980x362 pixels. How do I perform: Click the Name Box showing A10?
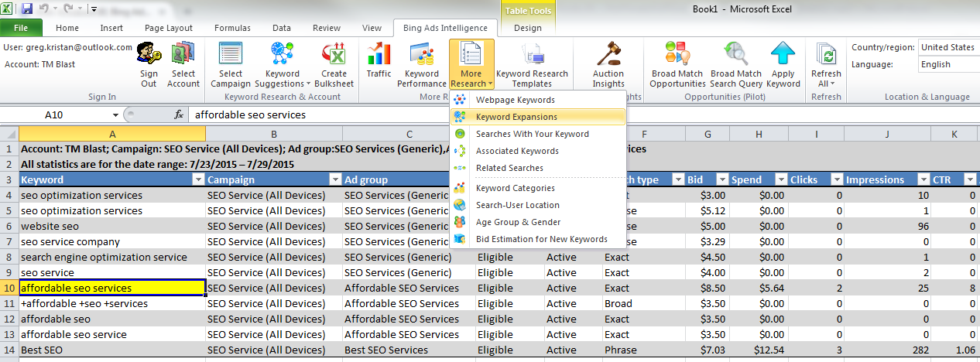click(54, 114)
